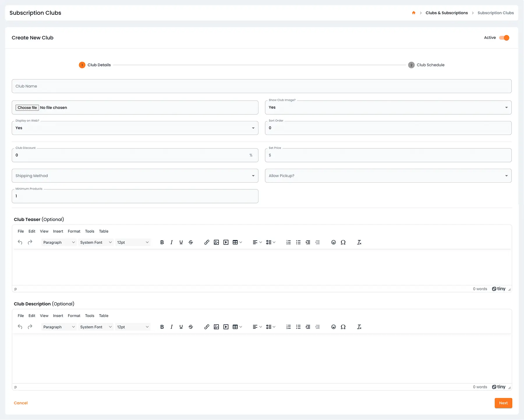Insert link in Club Teaser editor
The height and width of the screenshot is (420, 524).
point(207,242)
